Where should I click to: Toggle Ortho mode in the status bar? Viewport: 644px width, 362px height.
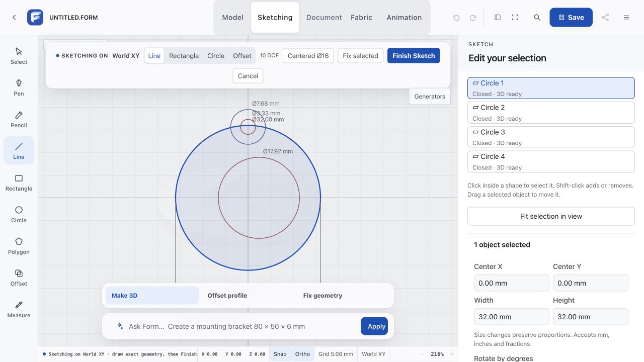302,354
